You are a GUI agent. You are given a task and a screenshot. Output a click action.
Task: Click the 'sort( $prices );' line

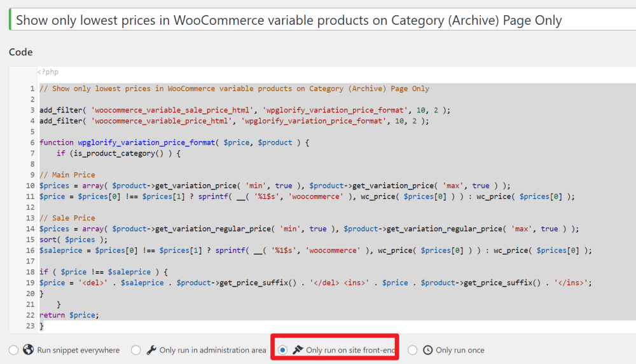(73, 239)
